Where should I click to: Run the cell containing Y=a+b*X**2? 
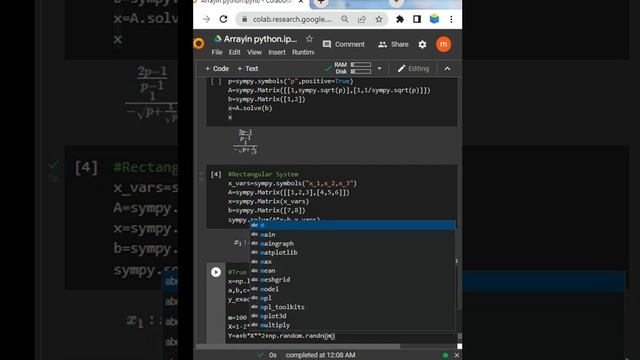pos(216,272)
